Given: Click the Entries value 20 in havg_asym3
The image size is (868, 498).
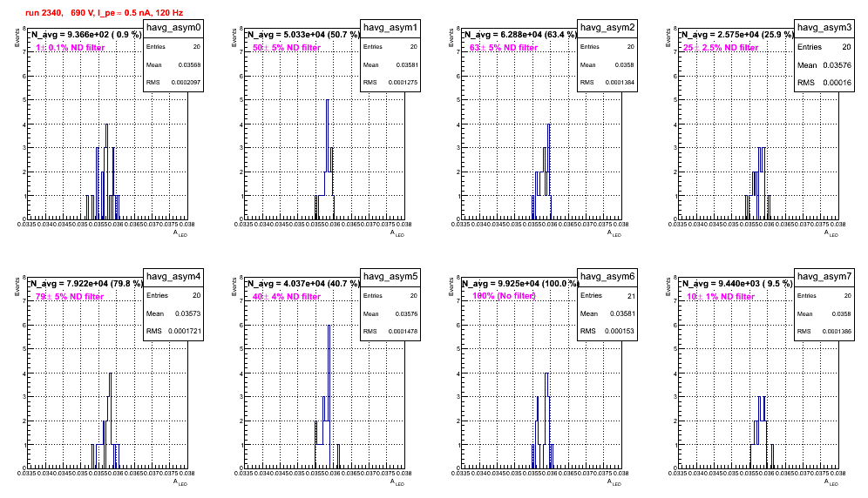Looking at the screenshot, I should 847,47.
